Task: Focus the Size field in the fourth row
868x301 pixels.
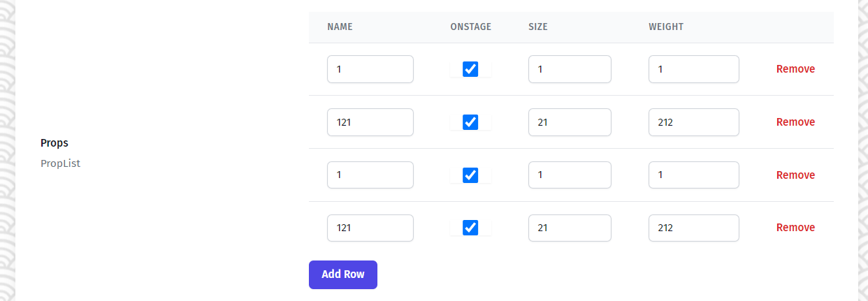Action: click(x=570, y=228)
